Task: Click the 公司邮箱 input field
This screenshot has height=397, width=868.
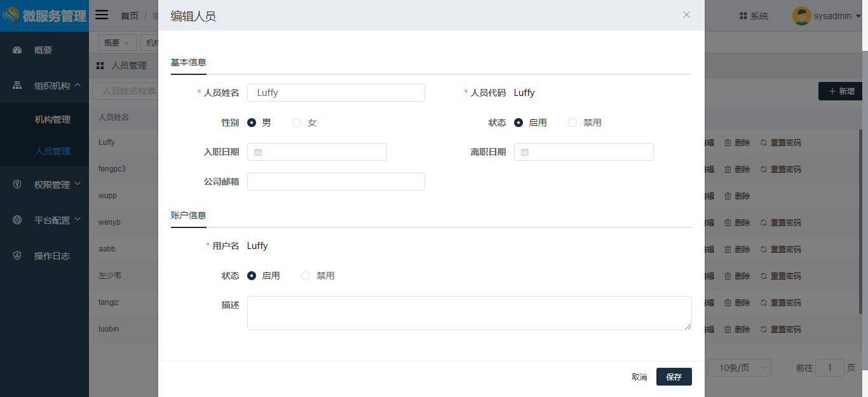Action: [336, 182]
